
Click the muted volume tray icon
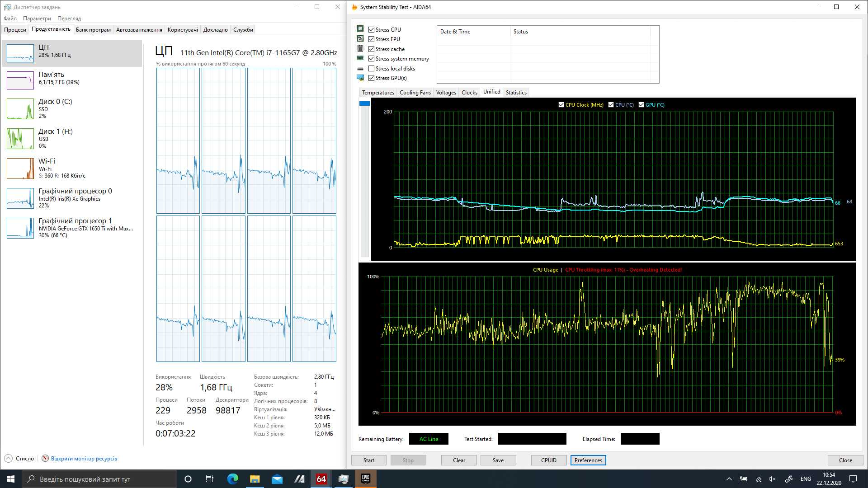point(772,479)
